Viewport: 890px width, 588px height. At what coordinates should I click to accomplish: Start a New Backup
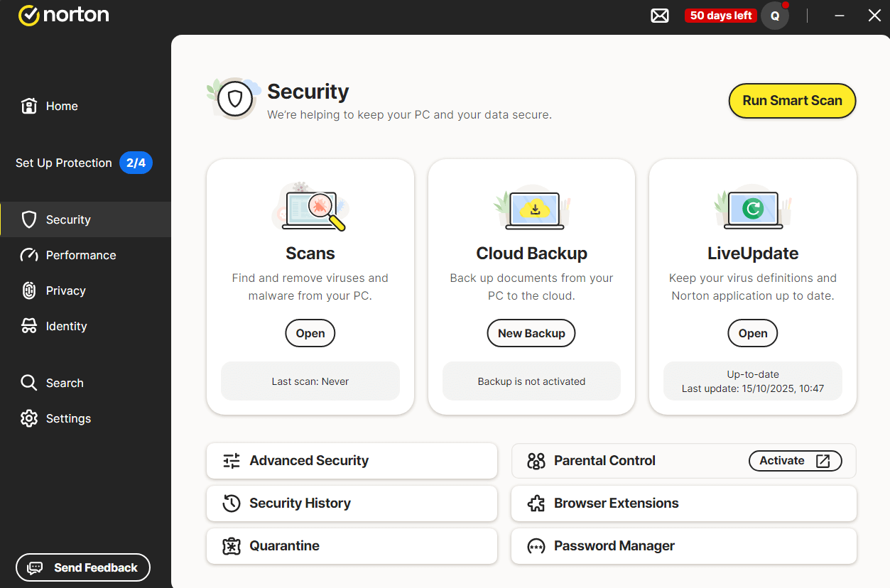coord(531,333)
